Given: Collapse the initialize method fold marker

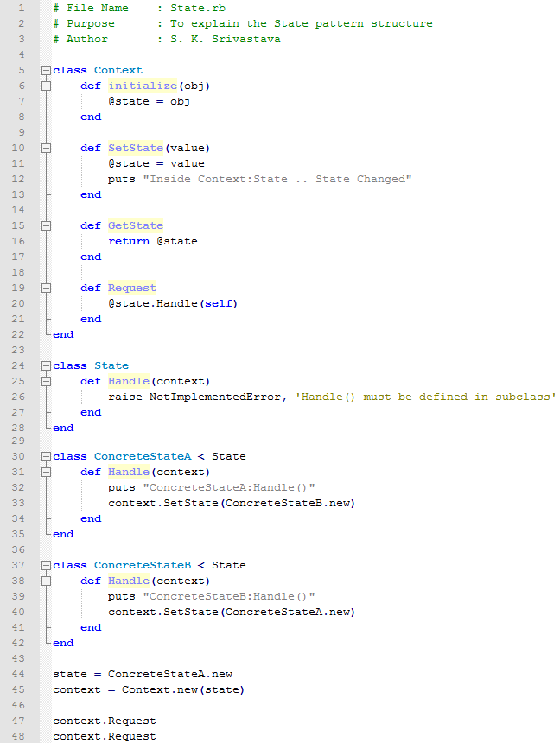Looking at the screenshot, I should point(46,86).
